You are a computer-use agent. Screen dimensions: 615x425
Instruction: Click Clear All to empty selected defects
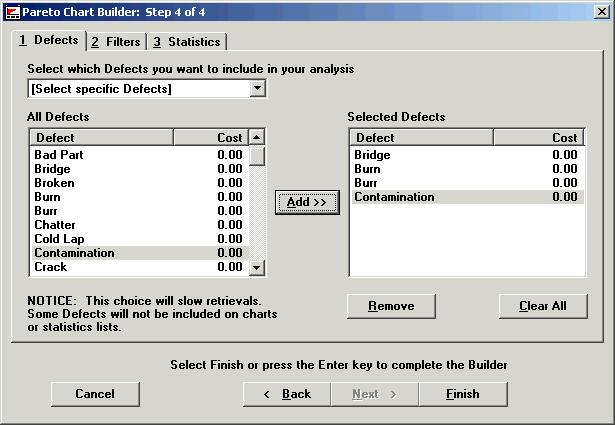coord(543,306)
